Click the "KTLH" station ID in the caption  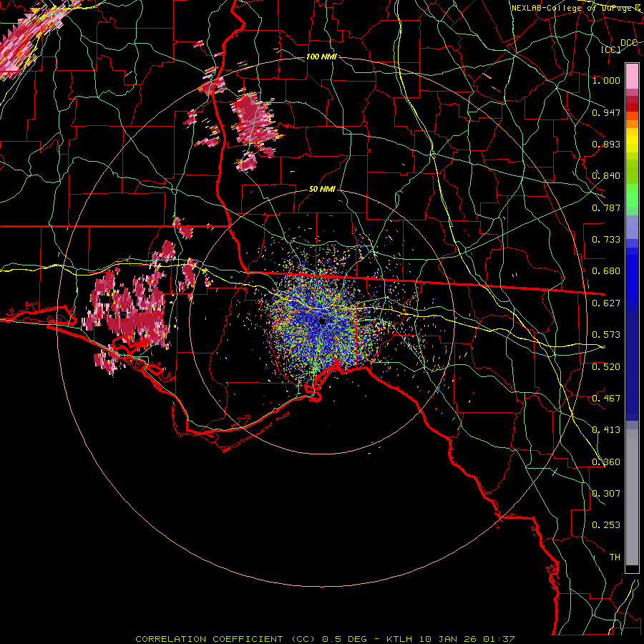pyautogui.click(x=399, y=639)
